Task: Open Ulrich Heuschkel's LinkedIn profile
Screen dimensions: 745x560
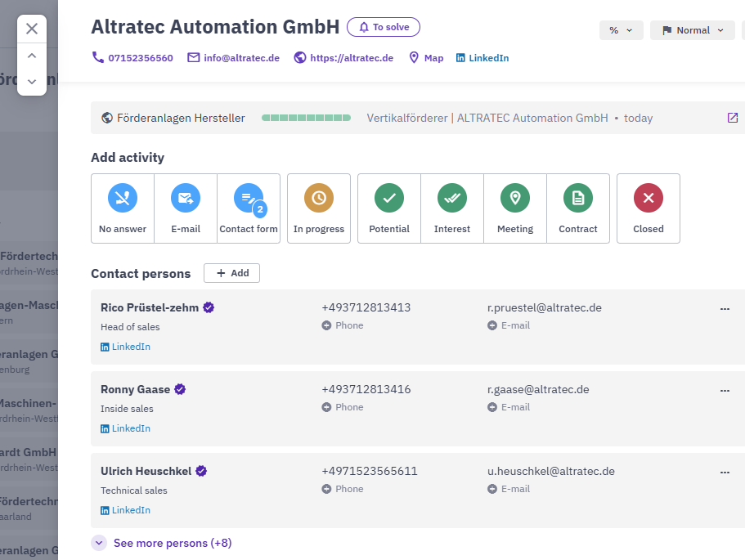Action: point(125,510)
